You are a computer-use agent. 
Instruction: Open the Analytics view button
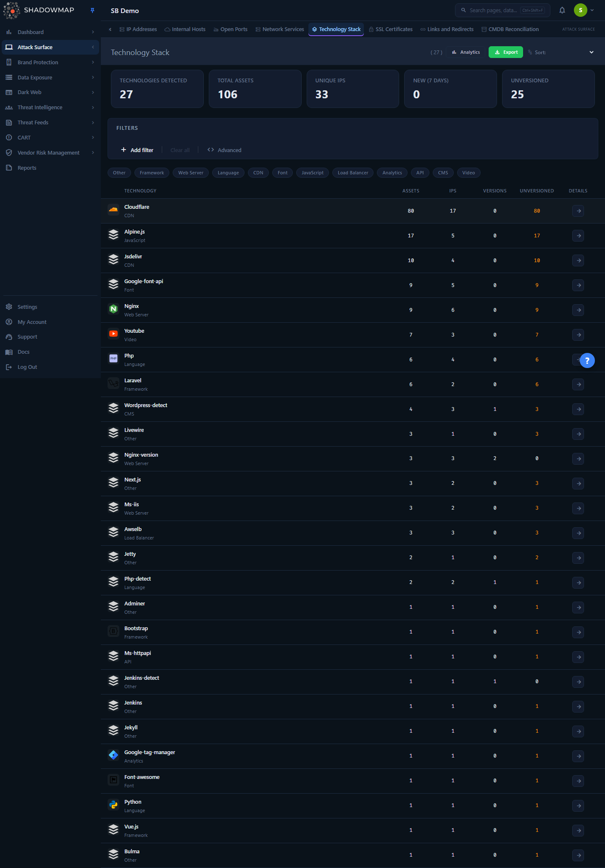466,52
